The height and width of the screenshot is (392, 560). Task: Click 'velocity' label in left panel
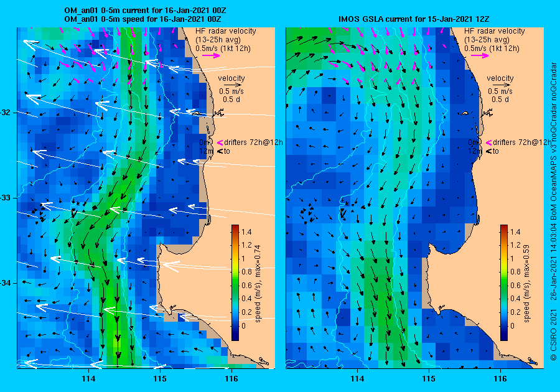[231, 78]
